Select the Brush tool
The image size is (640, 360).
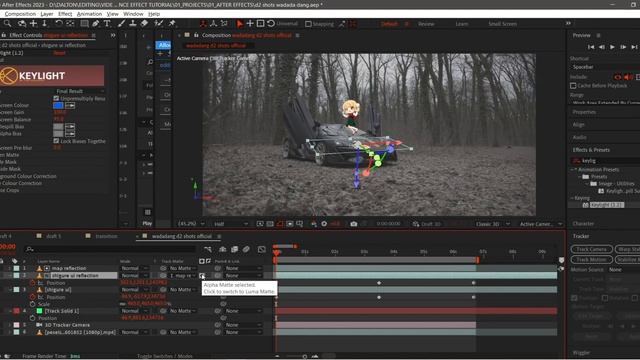coord(122,24)
